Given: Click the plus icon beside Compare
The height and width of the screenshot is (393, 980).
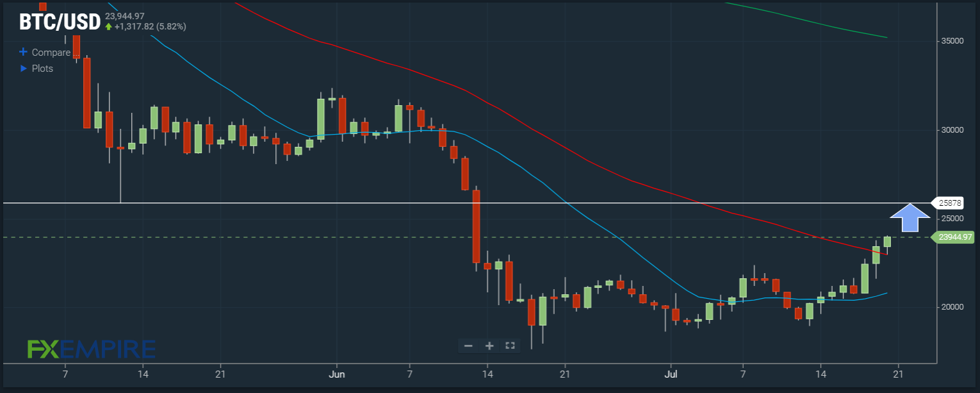Looking at the screenshot, I should tap(24, 53).
